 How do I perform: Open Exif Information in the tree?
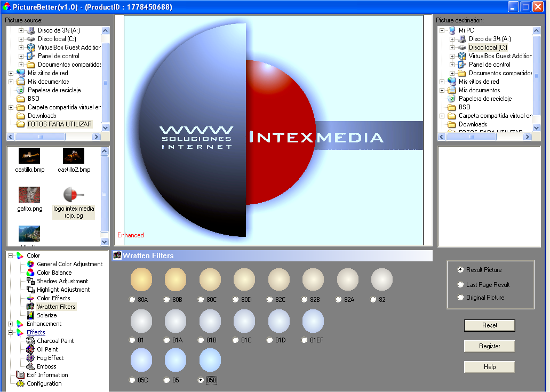[x=47, y=375]
